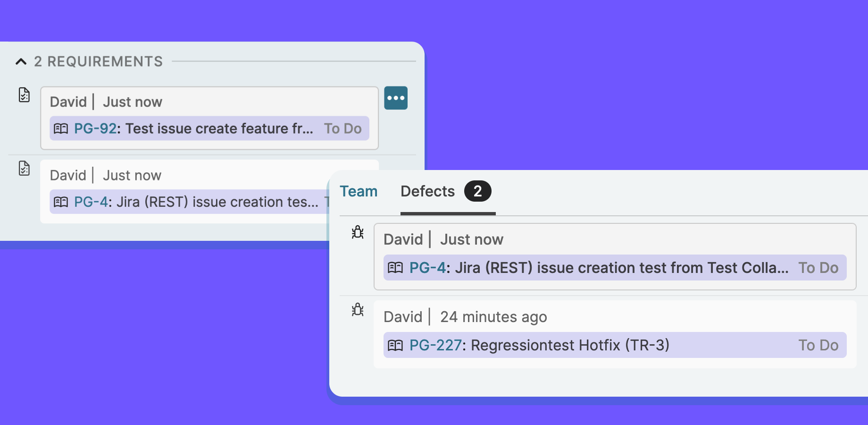Click bug icon beside PG-4 defect
868x425 pixels.
click(358, 232)
